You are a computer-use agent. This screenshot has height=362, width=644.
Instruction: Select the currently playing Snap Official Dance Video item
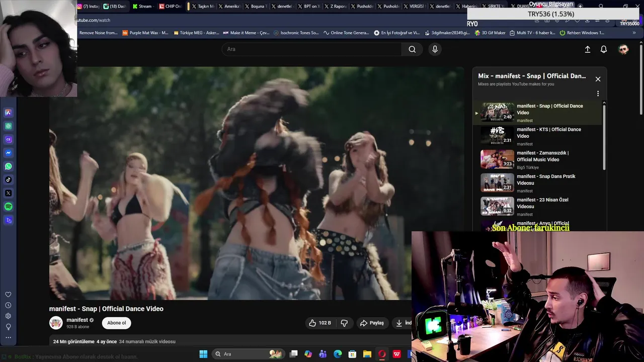(538, 113)
